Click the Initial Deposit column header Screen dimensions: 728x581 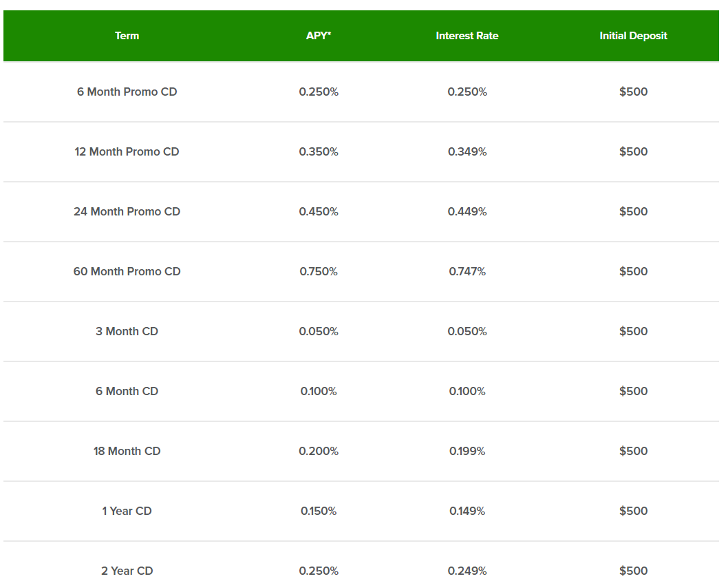click(x=632, y=36)
